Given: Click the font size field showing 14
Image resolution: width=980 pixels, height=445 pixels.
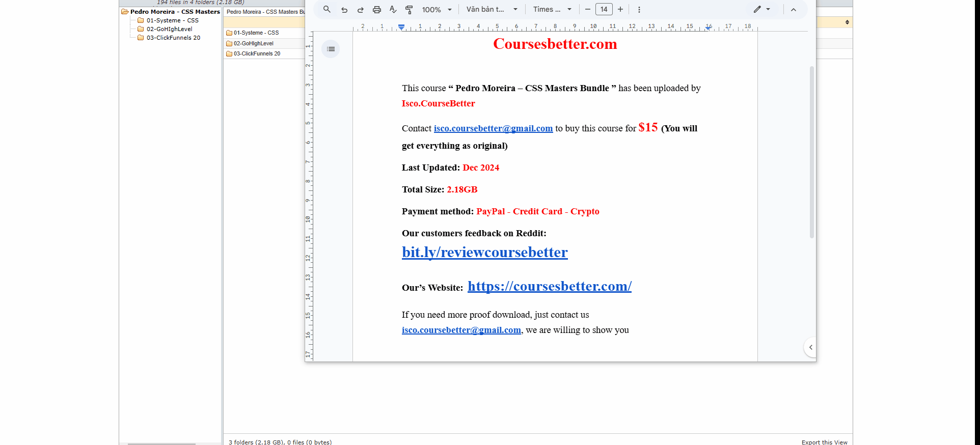Looking at the screenshot, I should point(604,9).
